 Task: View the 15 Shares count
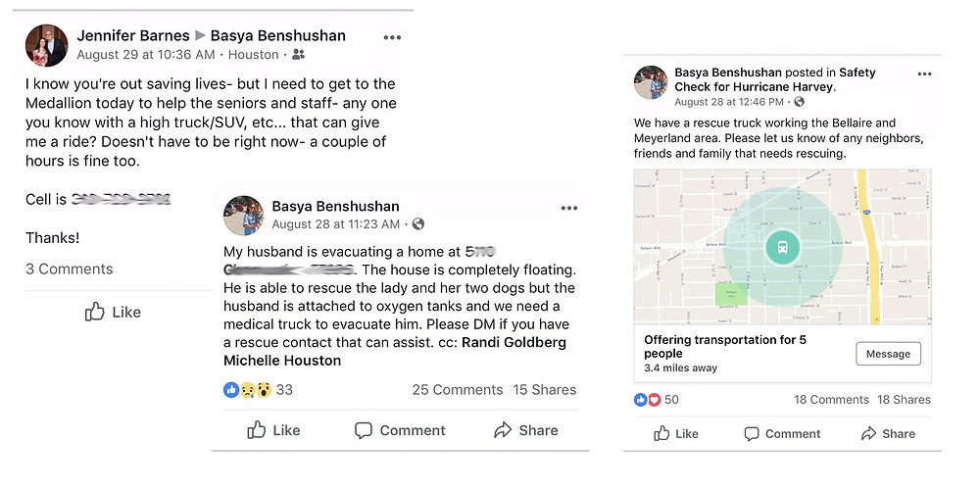[x=545, y=390]
